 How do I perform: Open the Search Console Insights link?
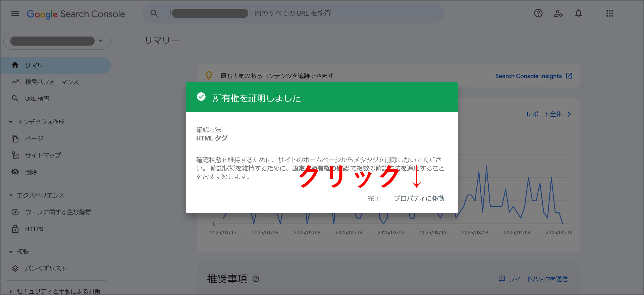click(529, 76)
